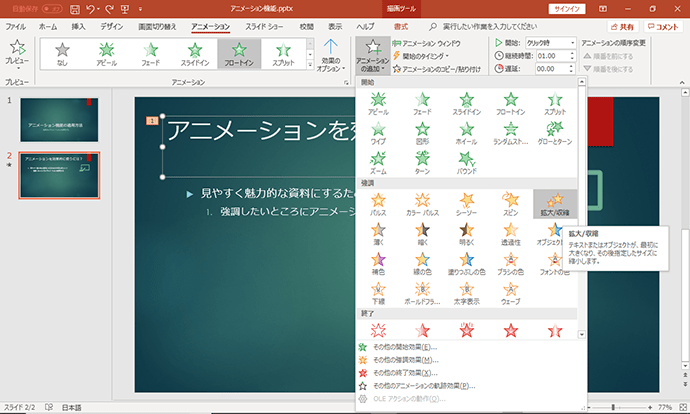Switch to the スライド ショー tab
Viewport: 690px width, 414px height.
pos(264,27)
